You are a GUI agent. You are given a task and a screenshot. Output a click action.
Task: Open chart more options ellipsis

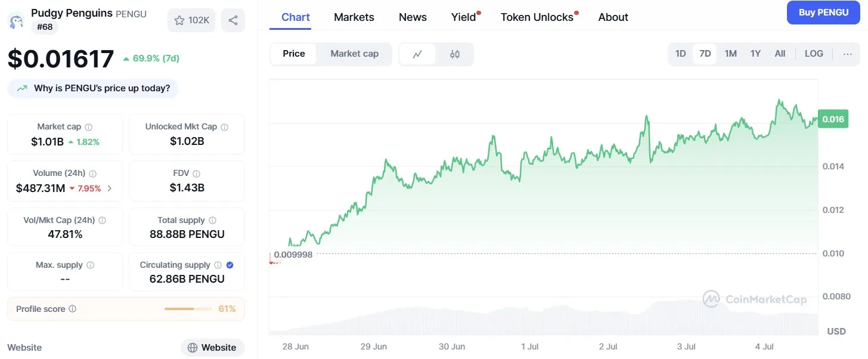pyautogui.click(x=848, y=54)
